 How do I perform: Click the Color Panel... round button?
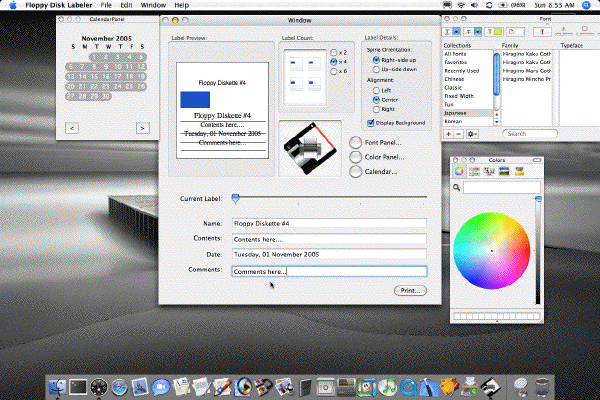coord(355,157)
